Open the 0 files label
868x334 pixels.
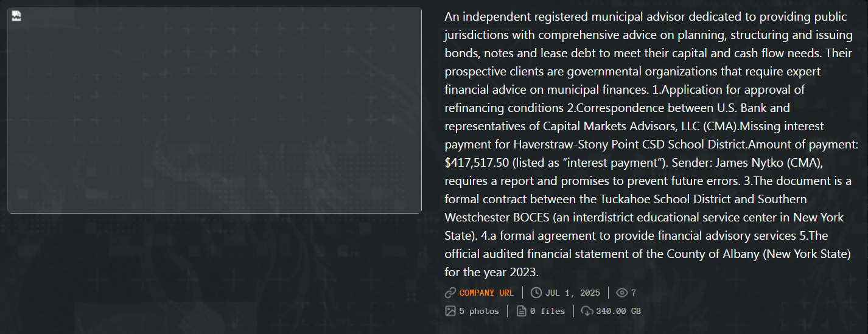pyautogui.click(x=547, y=311)
